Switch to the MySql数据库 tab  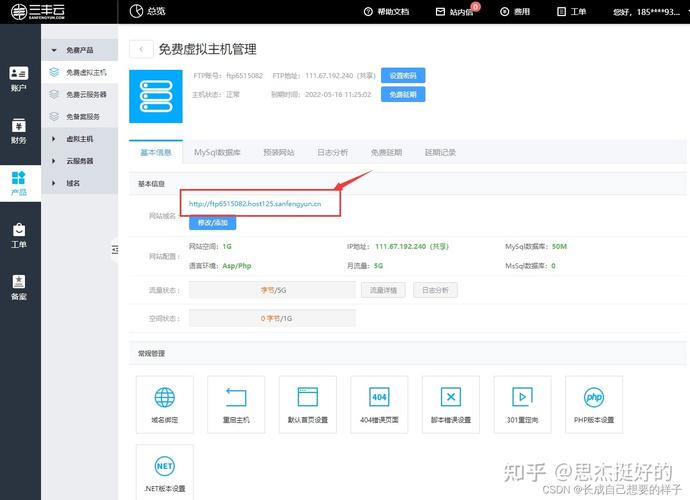(217, 152)
